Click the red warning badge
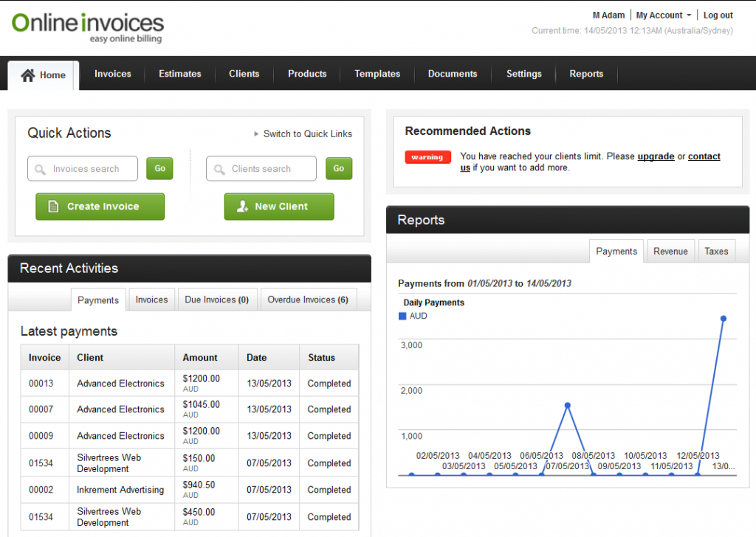The image size is (756, 537). click(428, 156)
